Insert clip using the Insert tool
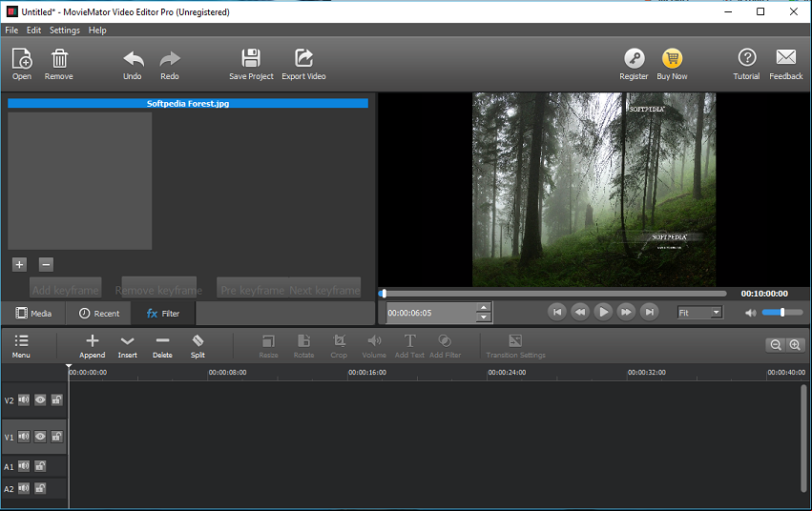Screen dimensions: 812x511 128,346
